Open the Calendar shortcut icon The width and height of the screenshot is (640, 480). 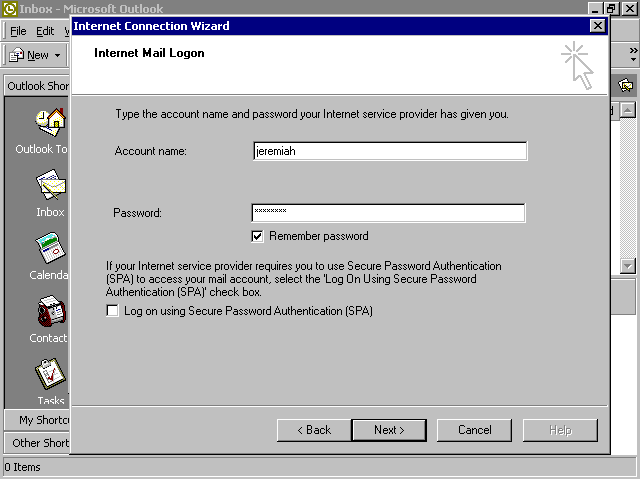[51, 248]
